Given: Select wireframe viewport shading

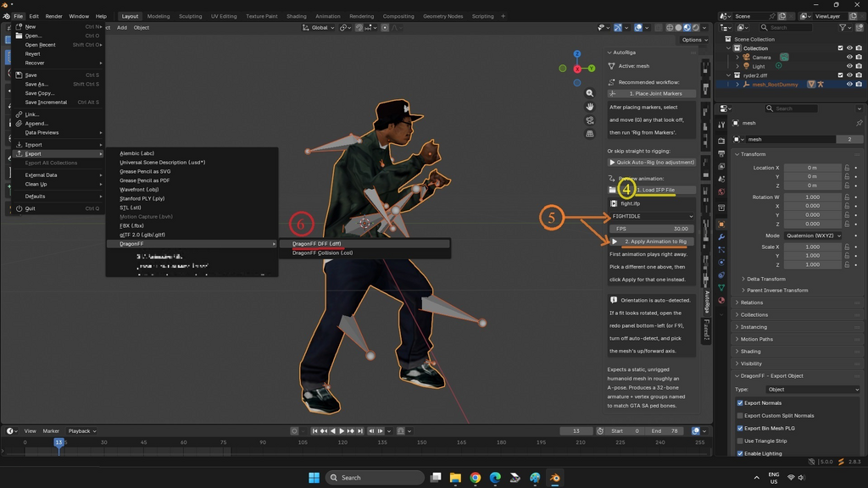Looking at the screenshot, I should [670, 27].
